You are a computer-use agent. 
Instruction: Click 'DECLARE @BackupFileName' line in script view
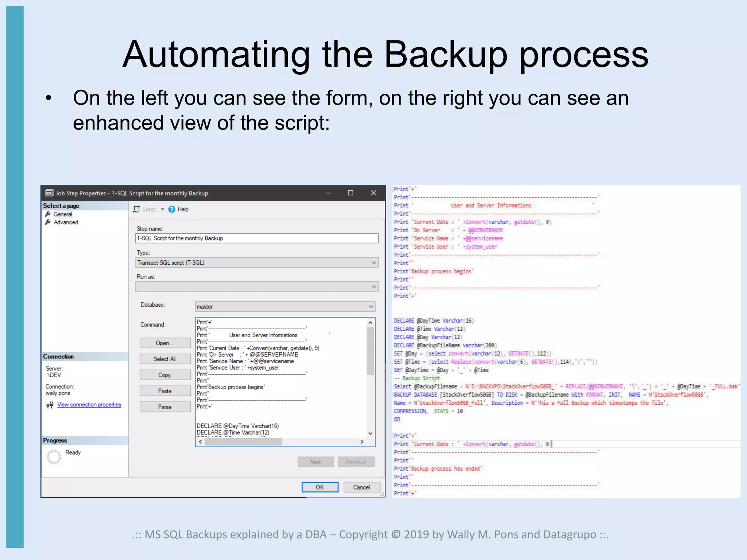445,345
